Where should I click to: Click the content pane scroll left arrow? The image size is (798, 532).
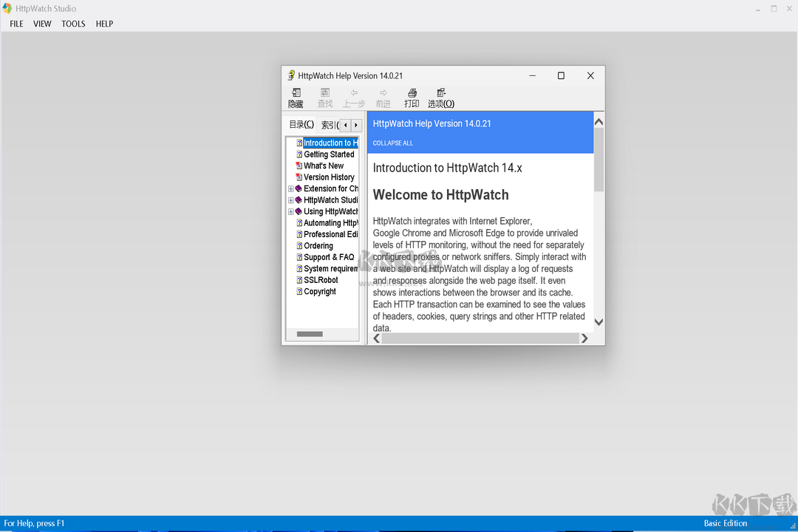(377, 338)
